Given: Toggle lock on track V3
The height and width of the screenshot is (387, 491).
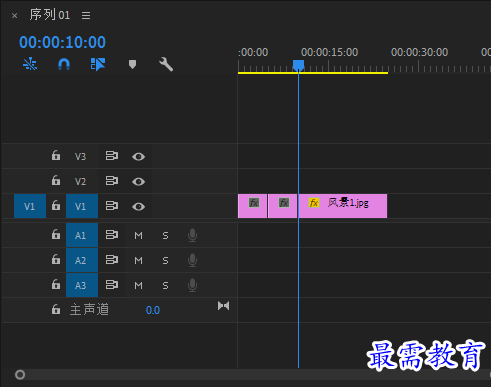Looking at the screenshot, I should tap(56, 155).
